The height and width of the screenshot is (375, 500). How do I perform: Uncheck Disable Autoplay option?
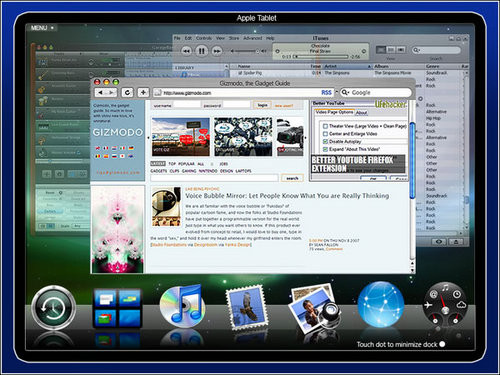pos(325,142)
